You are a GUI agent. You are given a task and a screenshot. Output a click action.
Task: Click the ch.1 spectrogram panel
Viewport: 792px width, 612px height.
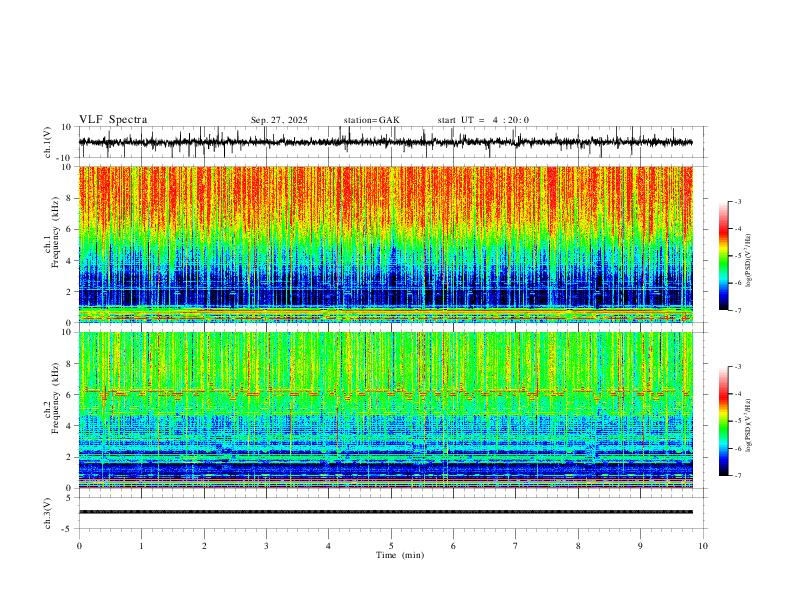point(385,244)
